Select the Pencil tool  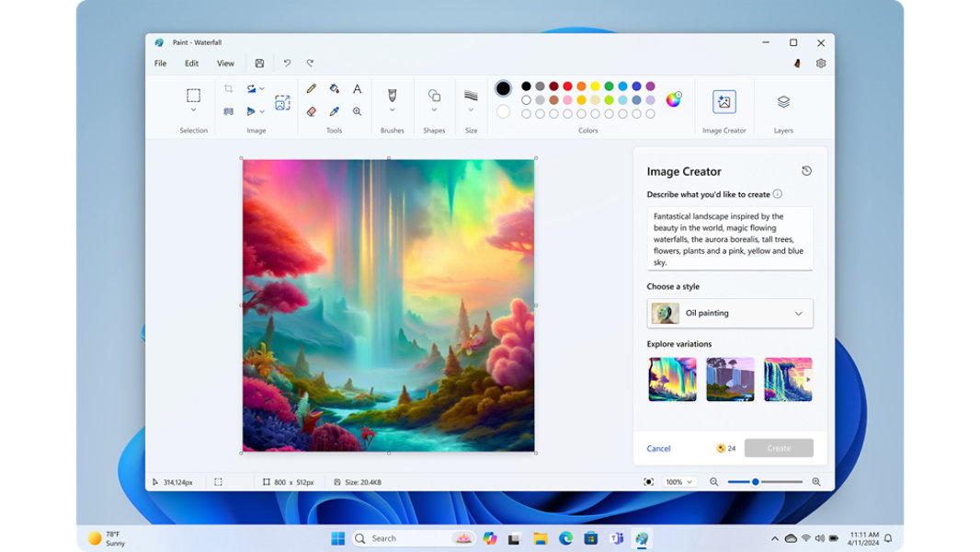(311, 89)
